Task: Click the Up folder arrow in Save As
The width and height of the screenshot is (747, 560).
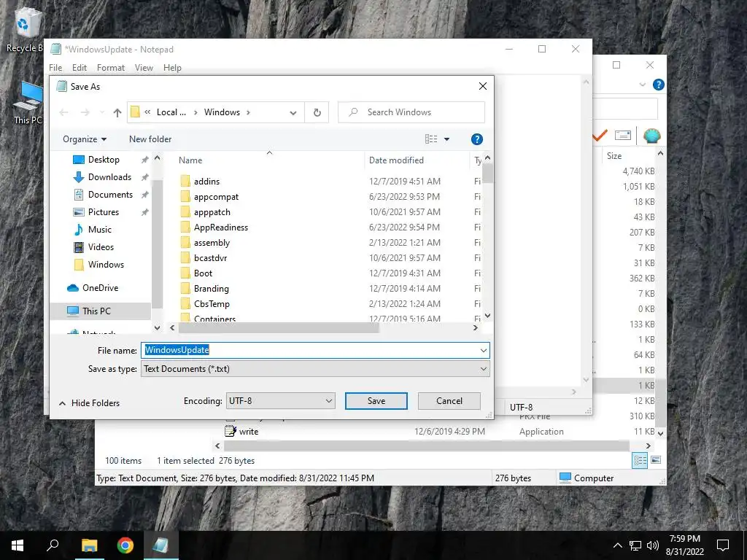Action: pyautogui.click(x=117, y=112)
